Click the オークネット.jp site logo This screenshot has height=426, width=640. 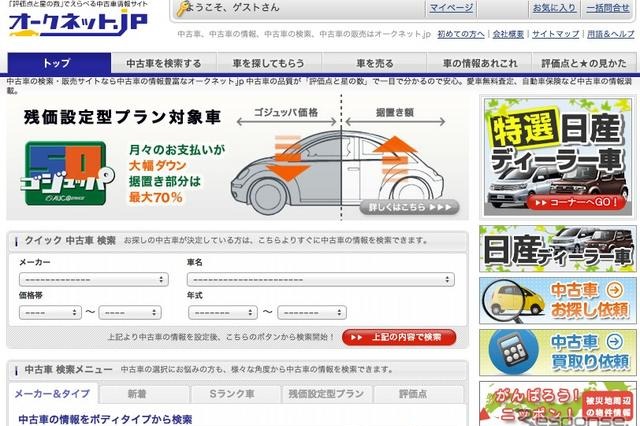[x=78, y=24]
